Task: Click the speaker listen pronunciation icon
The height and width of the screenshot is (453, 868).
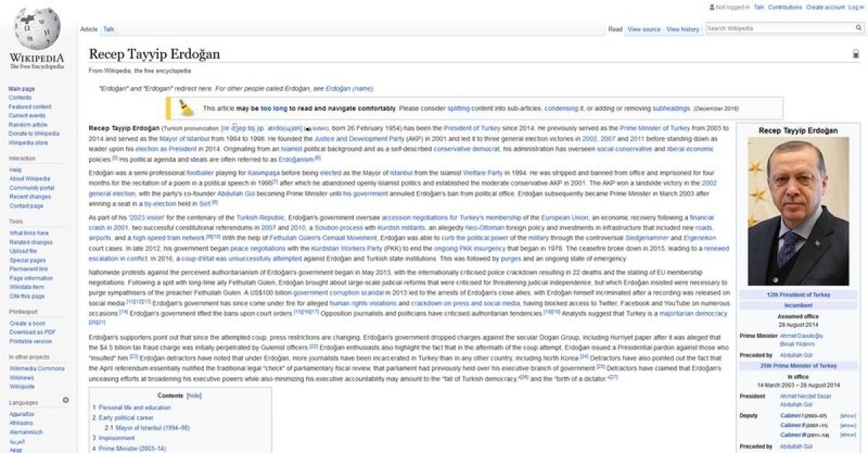Action: coord(308,128)
